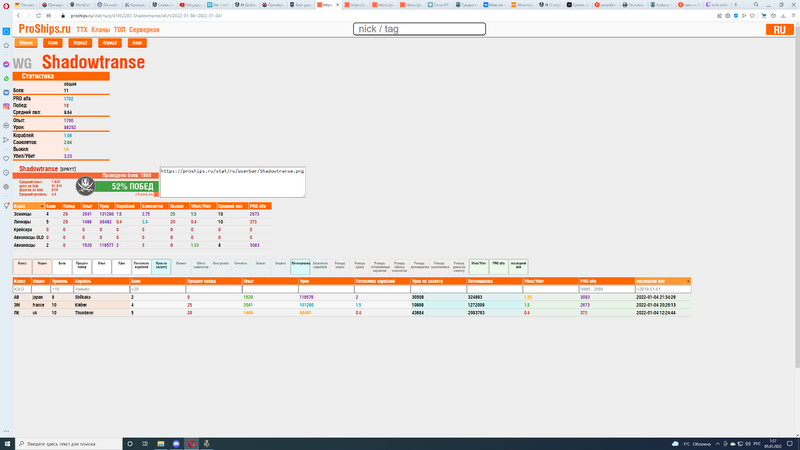The height and width of the screenshot is (450, 800).
Task: Click the Opera logo menu icon
Action: click(6, 5)
